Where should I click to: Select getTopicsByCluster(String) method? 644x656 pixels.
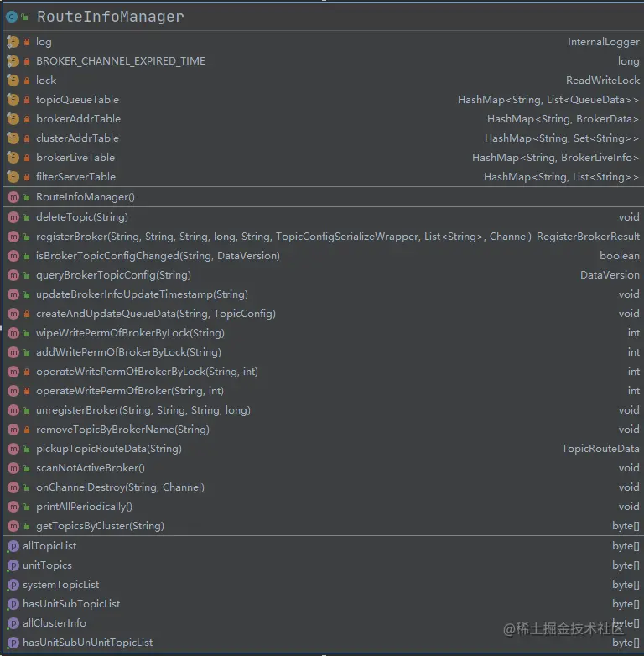click(x=100, y=526)
